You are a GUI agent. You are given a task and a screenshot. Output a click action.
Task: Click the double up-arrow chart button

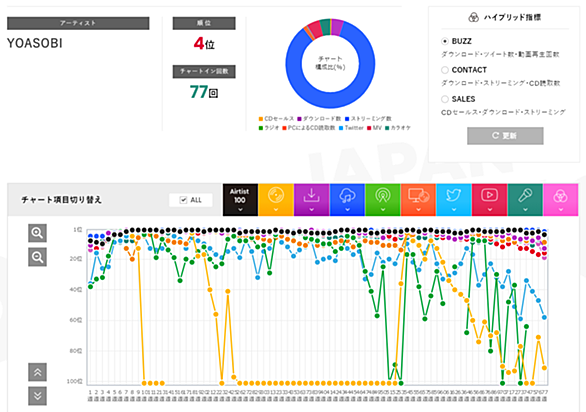(37, 372)
